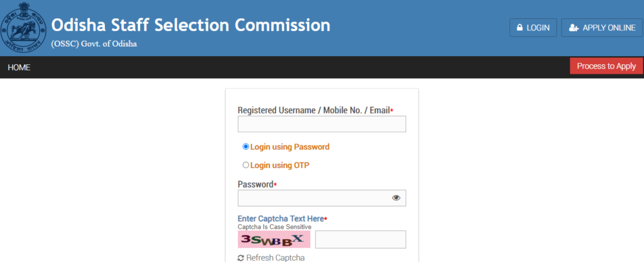Show password using the eye icon
This screenshot has height=262, width=644.
tap(396, 198)
